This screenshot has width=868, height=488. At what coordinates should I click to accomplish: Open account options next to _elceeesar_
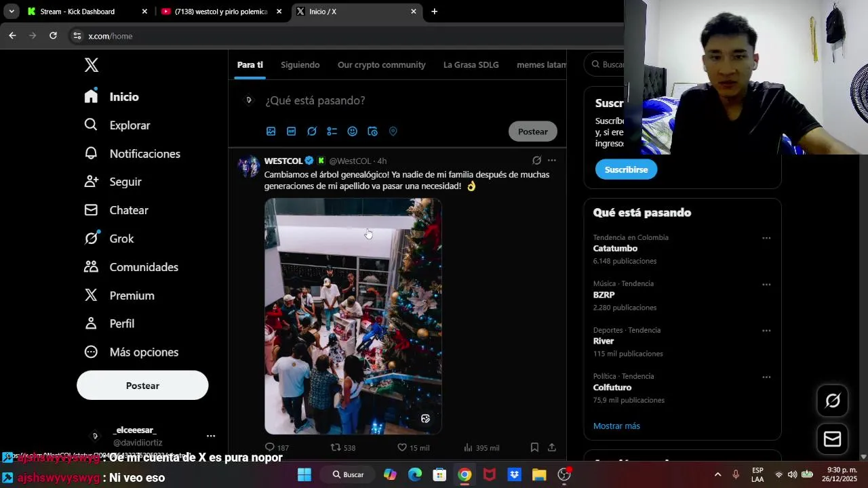tap(211, 436)
